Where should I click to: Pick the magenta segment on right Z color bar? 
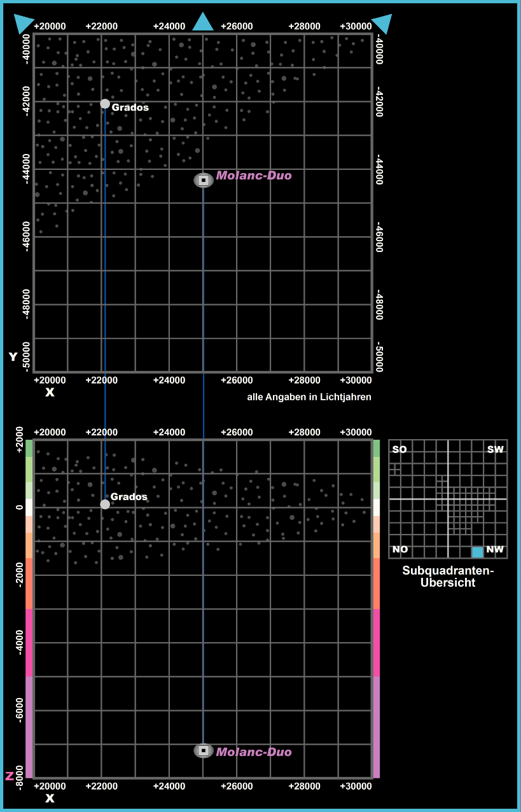[376, 643]
